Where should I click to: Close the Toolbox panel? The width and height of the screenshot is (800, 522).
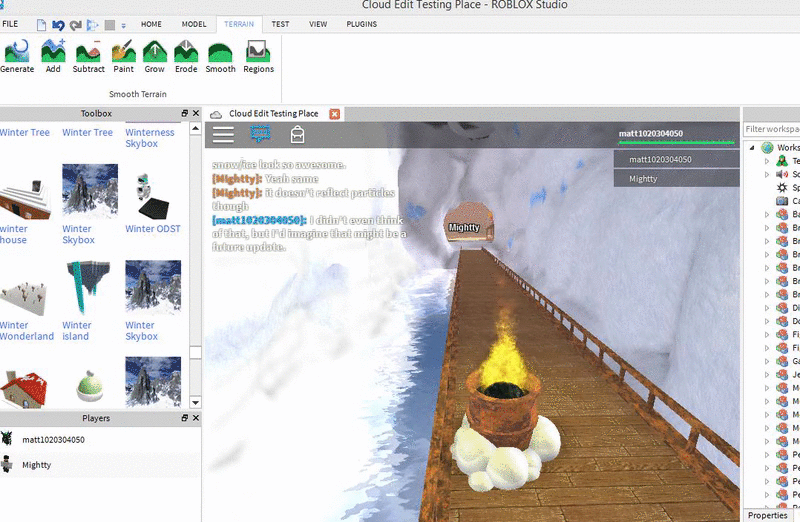195,113
